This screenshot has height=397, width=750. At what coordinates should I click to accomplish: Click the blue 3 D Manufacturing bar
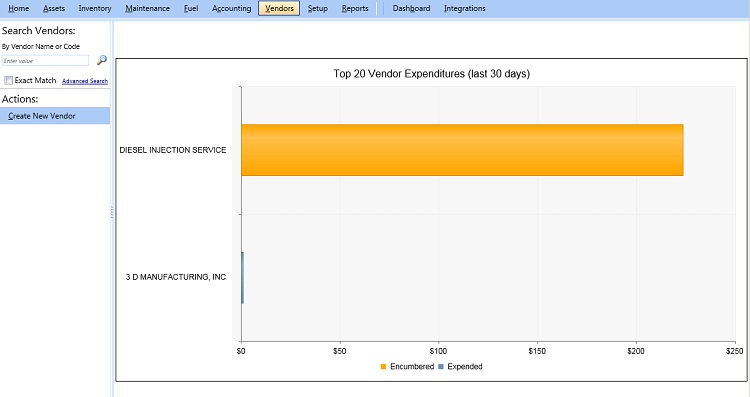tap(243, 277)
